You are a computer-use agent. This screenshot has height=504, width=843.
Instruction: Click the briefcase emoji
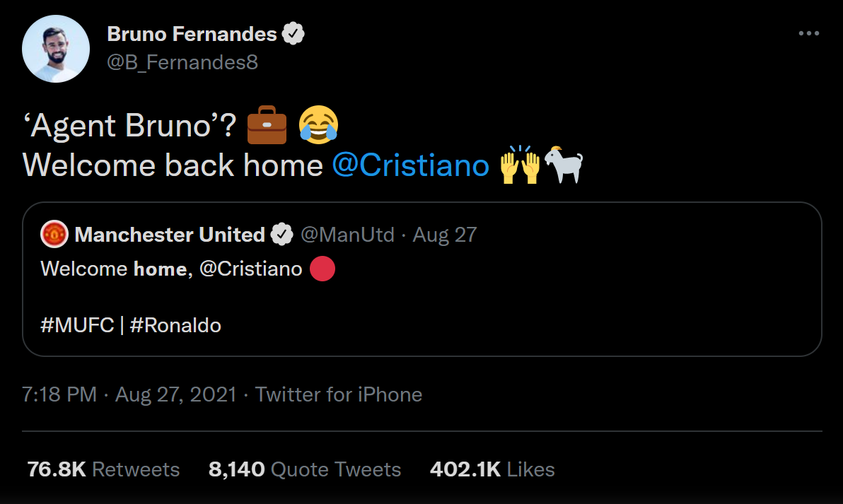click(267, 125)
